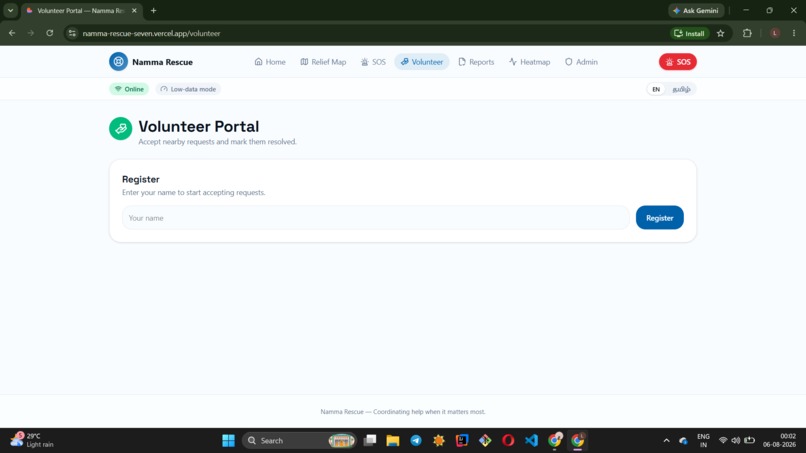
Task: Open the clock and date panel
Action: pos(780,440)
